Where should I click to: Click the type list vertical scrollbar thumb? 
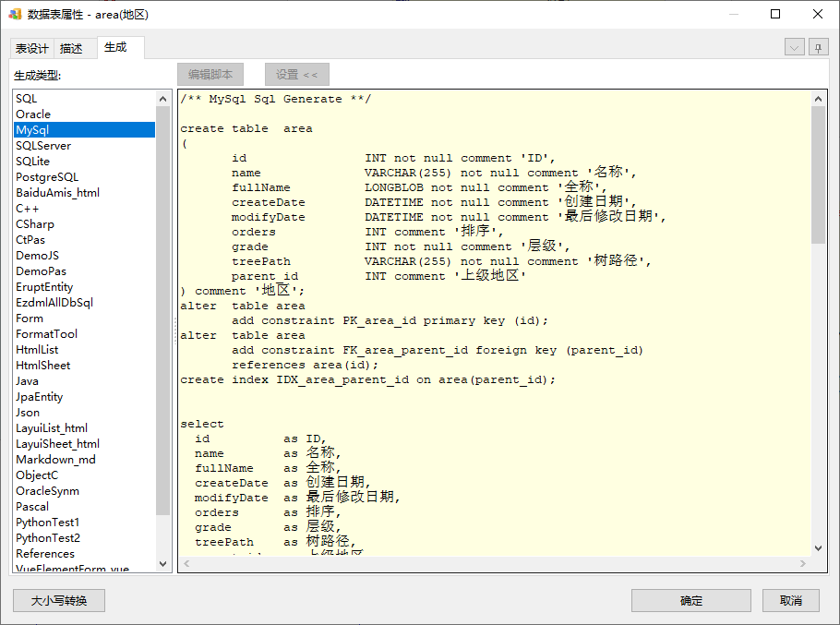click(162, 310)
